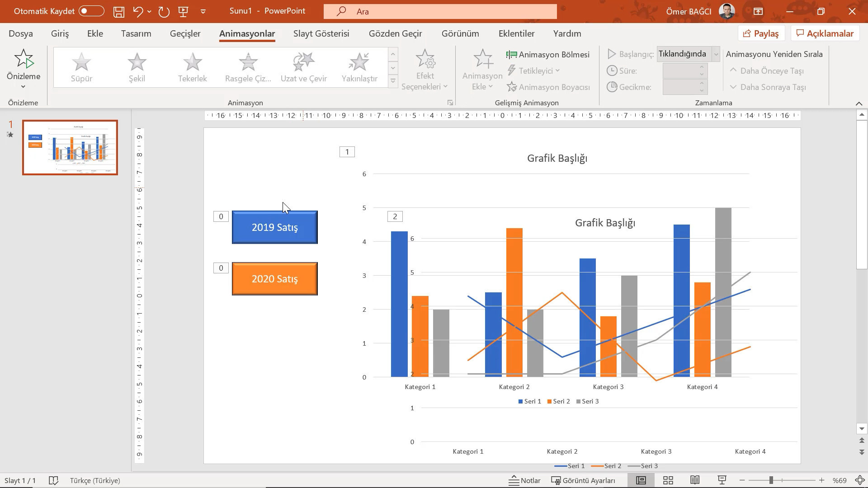Open Reading view in status bar
This screenshot has width=868, height=488.
point(695,480)
